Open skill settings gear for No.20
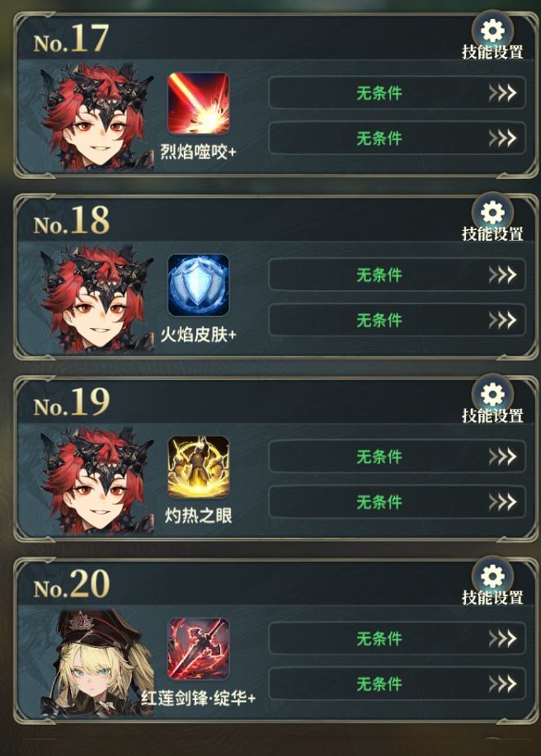Viewport: 541px width, 756px height. click(492, 576)
